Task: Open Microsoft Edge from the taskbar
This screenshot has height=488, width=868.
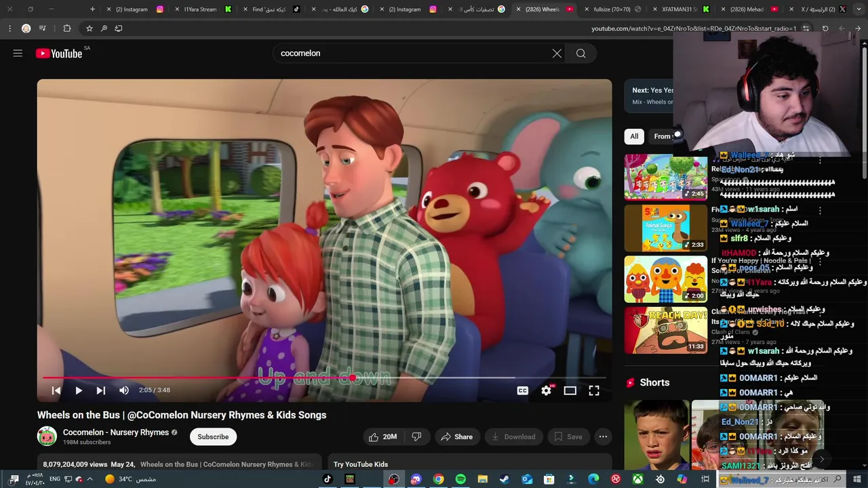Action: [593, 479]
